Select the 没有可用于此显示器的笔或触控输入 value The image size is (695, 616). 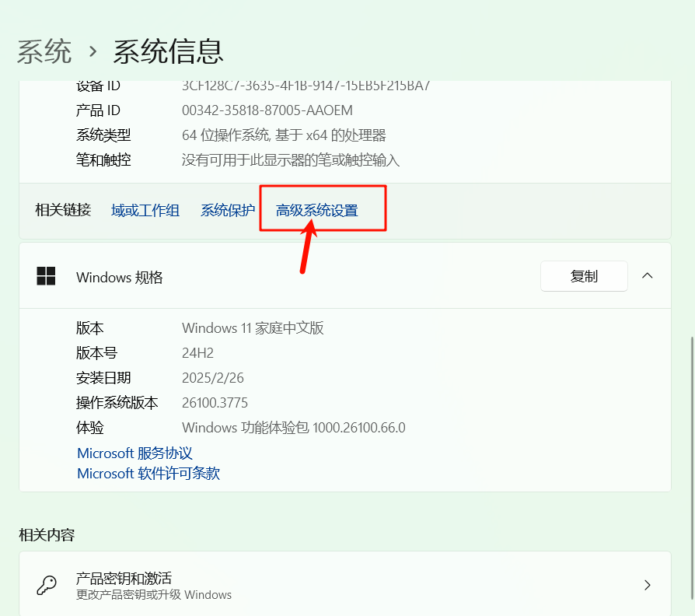(291, 159)
